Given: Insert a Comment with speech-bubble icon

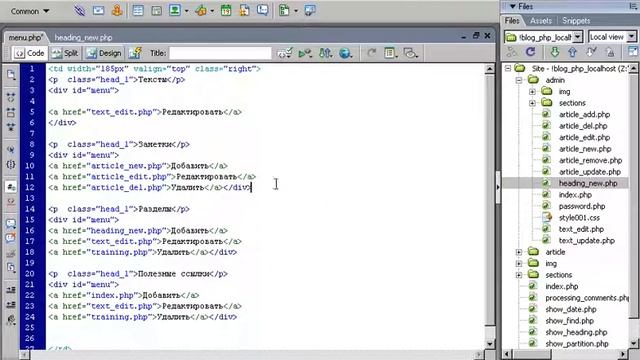Looking at the screenshot, I should tap(262, 11).
